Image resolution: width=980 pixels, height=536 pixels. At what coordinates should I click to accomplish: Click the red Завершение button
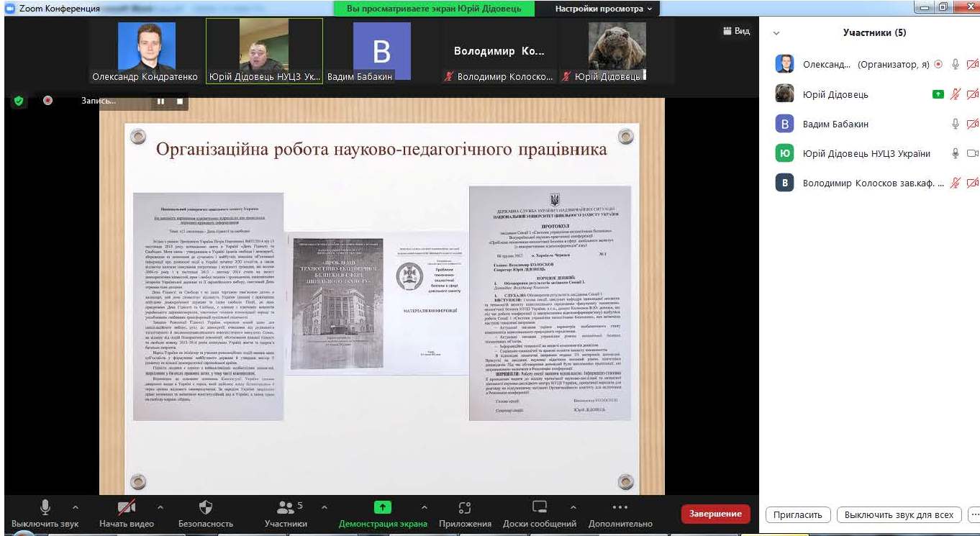point(715,514)
